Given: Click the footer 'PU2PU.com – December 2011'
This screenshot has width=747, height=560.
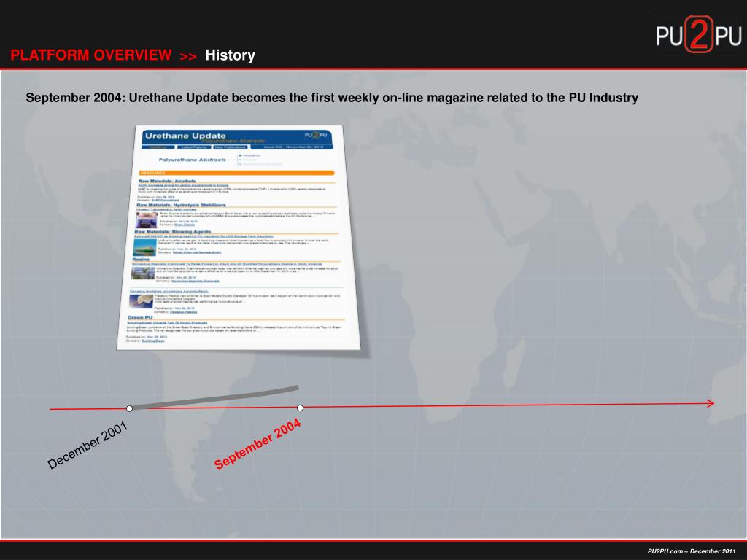Looking at the screenshot, I should coord(692,551).
